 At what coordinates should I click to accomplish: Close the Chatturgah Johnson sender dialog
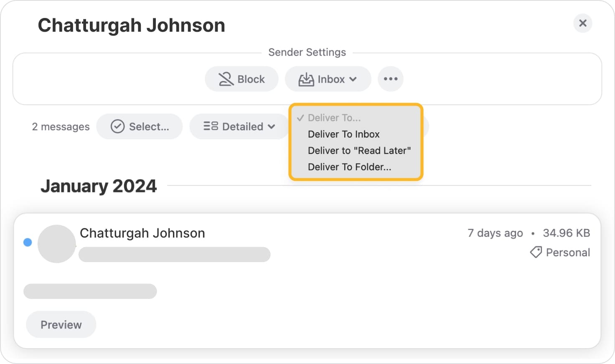click(x=582, y=23)
